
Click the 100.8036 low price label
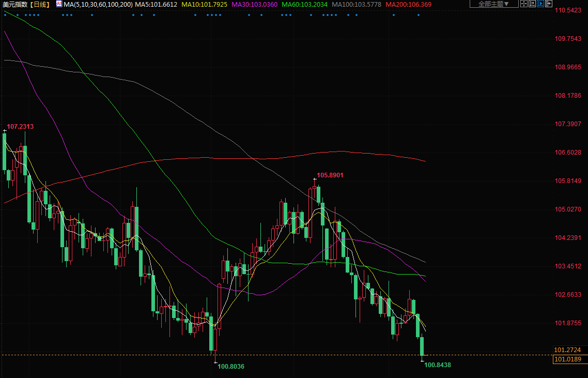click(231, 367)
